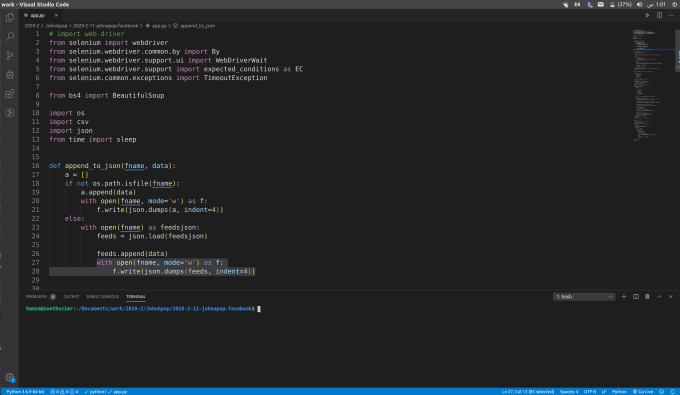Image resolution: width=680 pixels, height=395 pixels.
Task: Click the 2020-2-11-johnapop-facebook breadcrumb folder
Action: pos(105,26)
